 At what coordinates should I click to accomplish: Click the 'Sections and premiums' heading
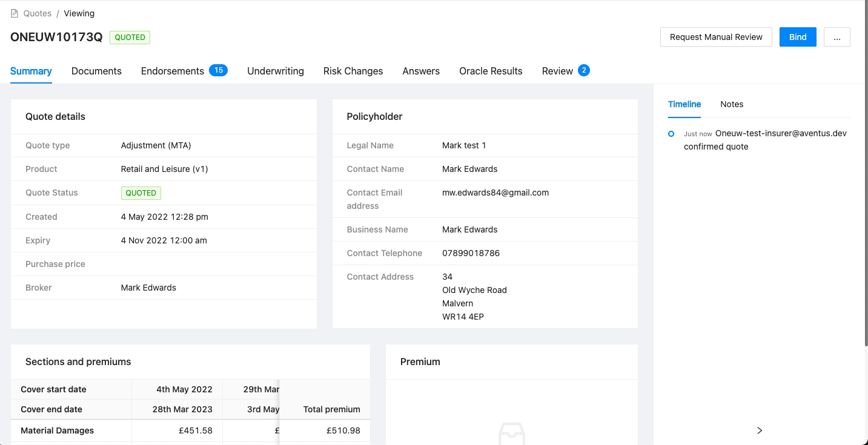[x=78, y=361]
